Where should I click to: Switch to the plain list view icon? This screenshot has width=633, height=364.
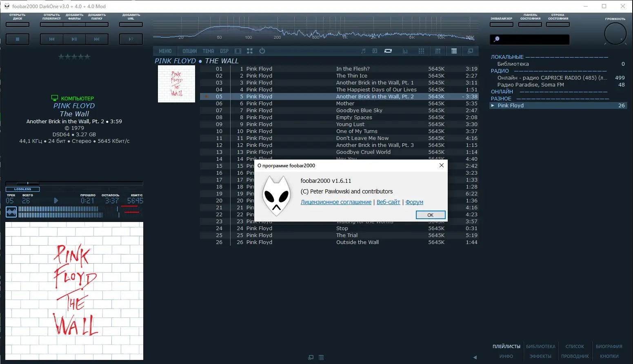coord(454,51)
